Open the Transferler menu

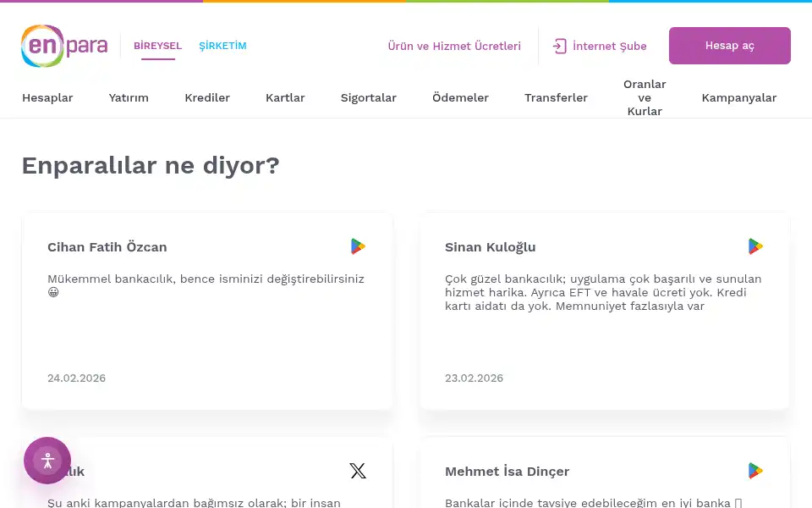(x=557, y=97)
